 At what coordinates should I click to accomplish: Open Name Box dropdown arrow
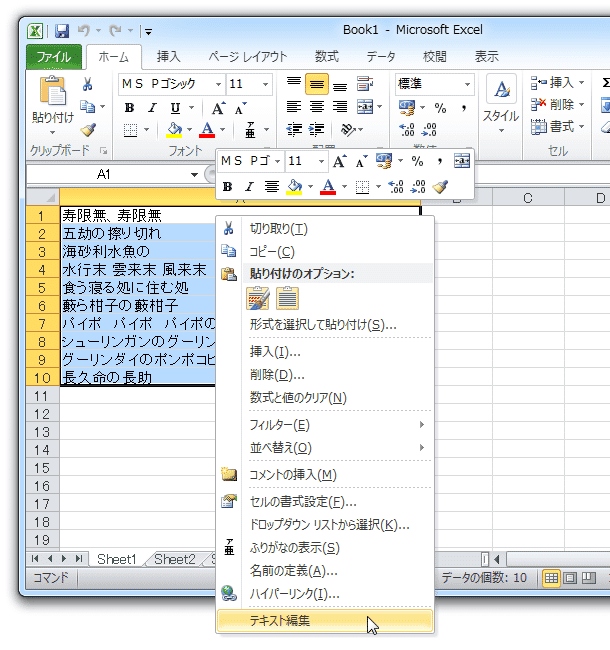tap(194, 175)
